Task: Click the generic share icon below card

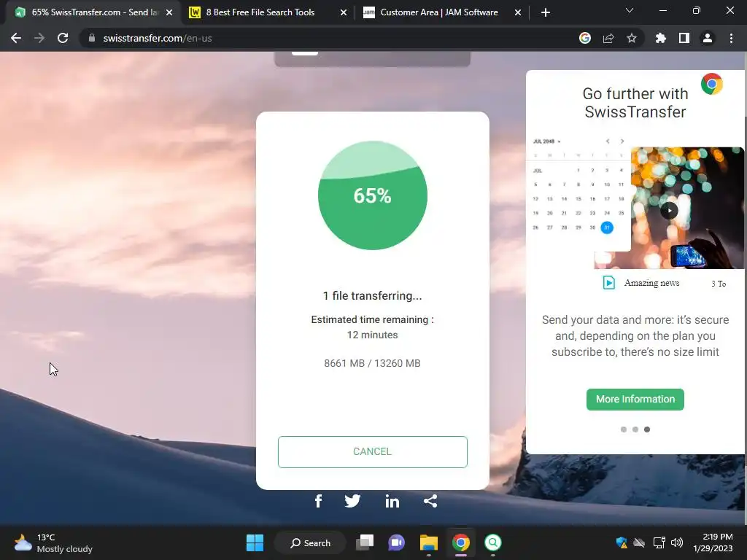Action: [x=430, y=501]
